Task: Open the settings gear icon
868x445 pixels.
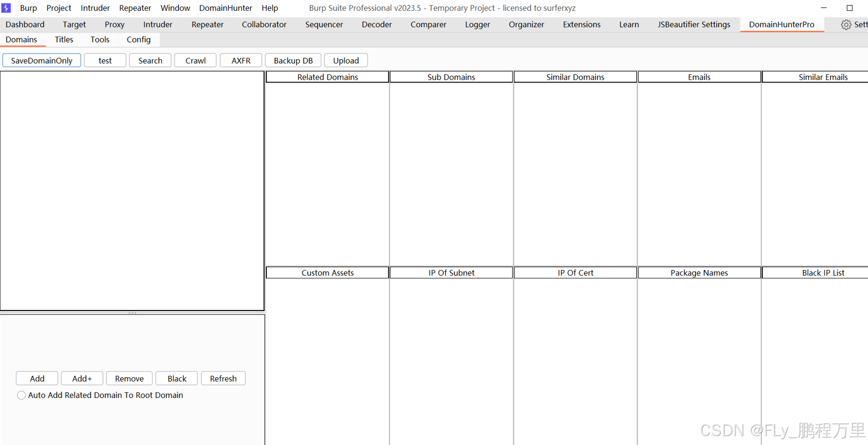Action: click(846, 25)
